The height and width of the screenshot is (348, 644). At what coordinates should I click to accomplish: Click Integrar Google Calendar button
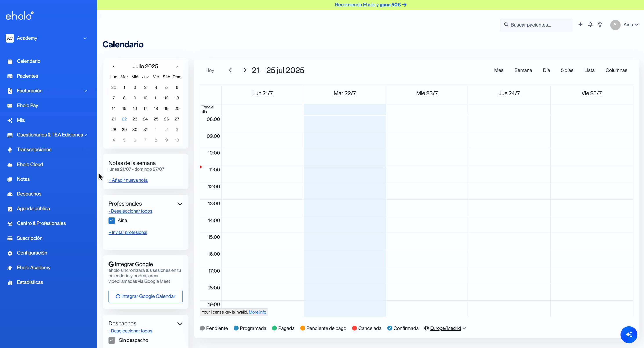(145, 296)
